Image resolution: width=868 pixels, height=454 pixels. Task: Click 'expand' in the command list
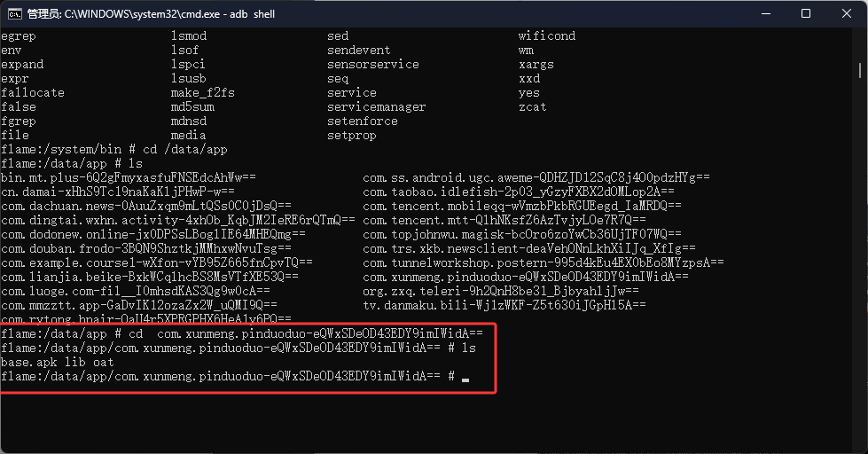coord(22,65)
